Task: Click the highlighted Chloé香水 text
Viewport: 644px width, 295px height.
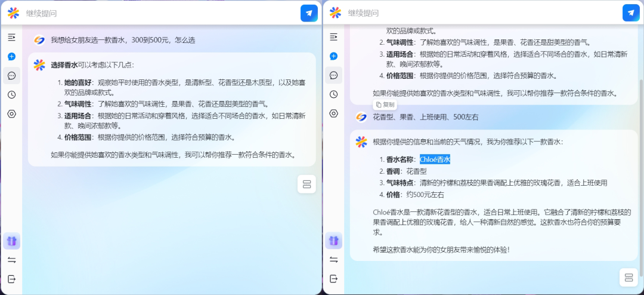Action: [435, 159]
